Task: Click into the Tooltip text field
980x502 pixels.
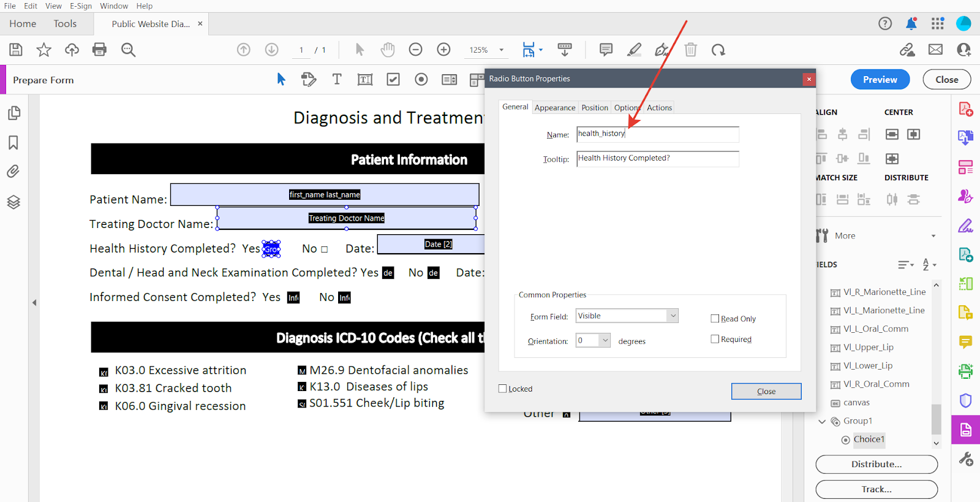Action: pos(657,159)
